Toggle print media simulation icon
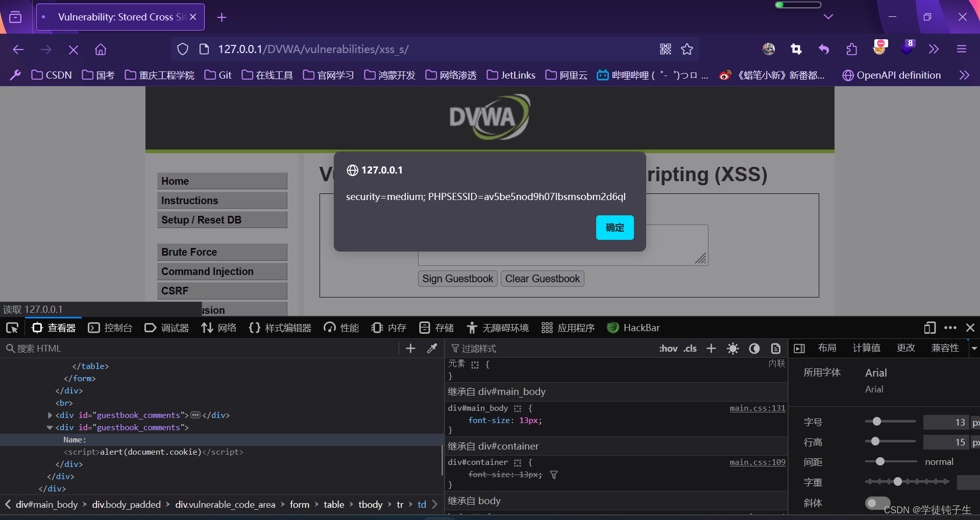Viewport: 980px width, 520px height. pos(776,349)
